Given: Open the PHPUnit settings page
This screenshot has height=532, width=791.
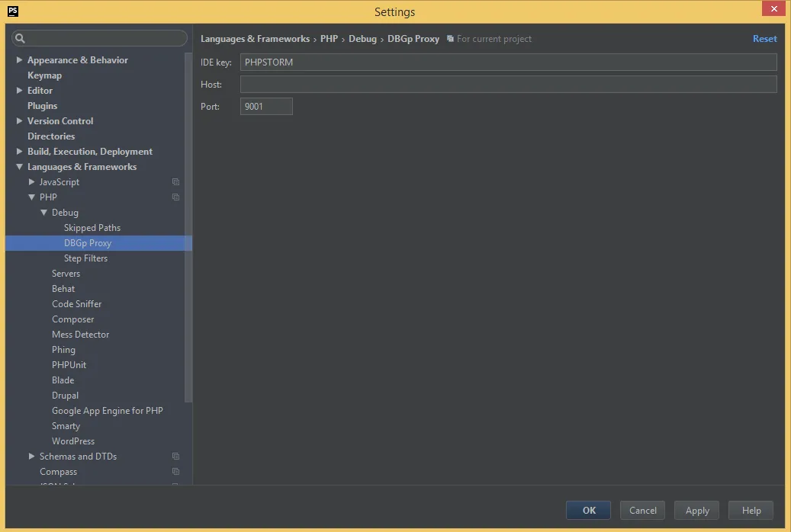Looking at the screenshot, I should (x=69, y=365).
